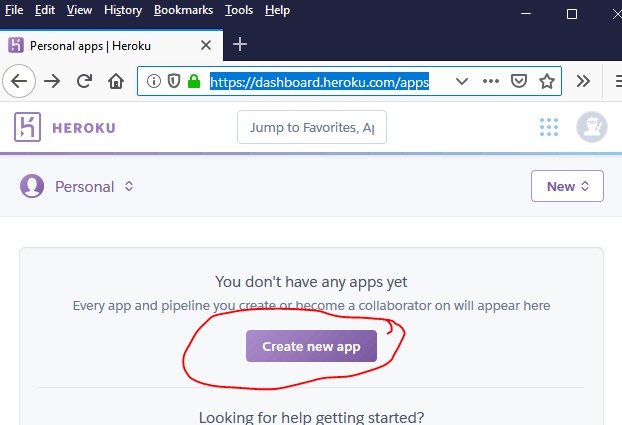The height and width of the screenshot is (425, 622).
Task: Bookmark this page with the star icon
Action: (547, 81)
